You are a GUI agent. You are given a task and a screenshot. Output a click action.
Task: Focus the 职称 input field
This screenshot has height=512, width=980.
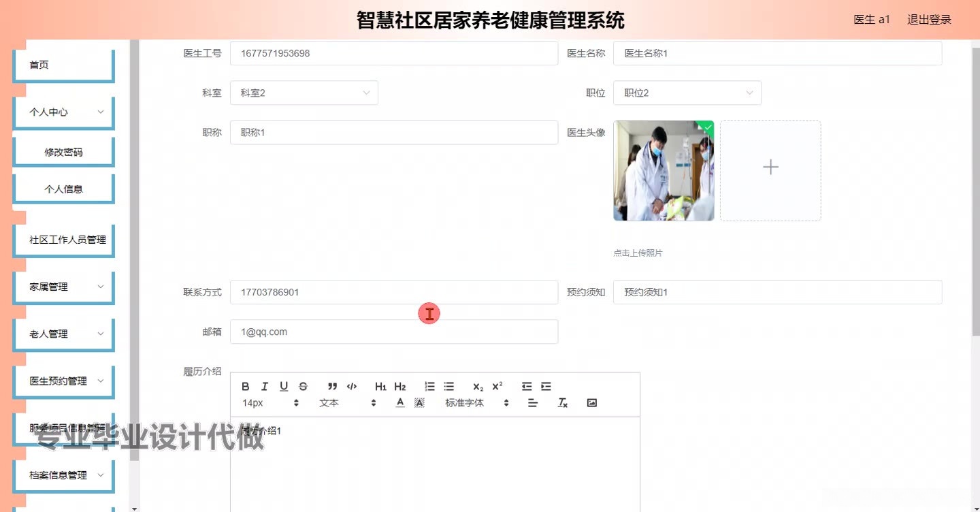pyautogui.click(x=394, y=133)
